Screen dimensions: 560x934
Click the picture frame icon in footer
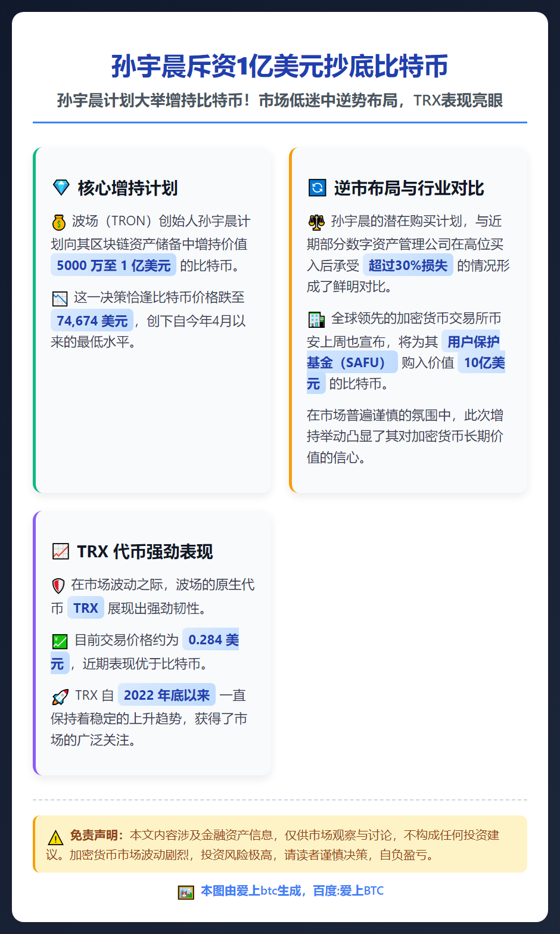click(186, 892)
